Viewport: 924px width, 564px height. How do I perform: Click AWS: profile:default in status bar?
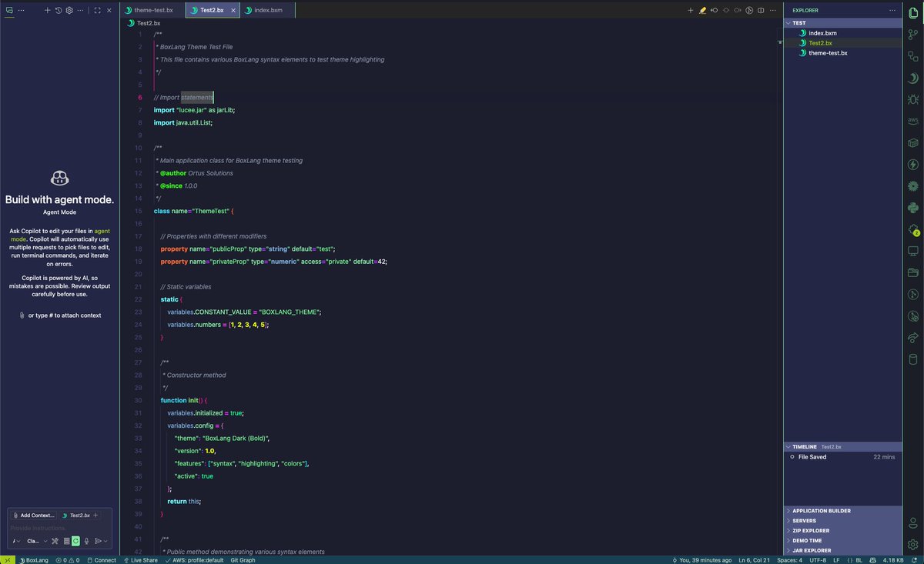194,560
